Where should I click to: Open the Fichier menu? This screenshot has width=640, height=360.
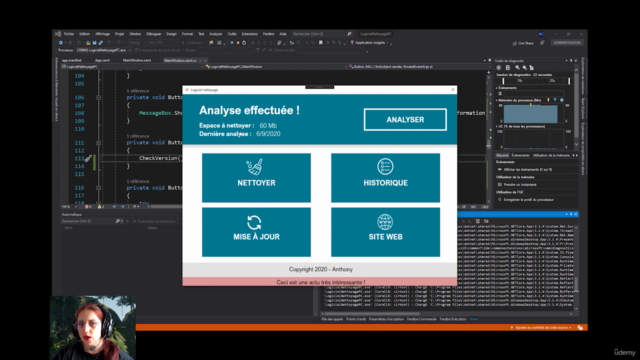[69, 34]
